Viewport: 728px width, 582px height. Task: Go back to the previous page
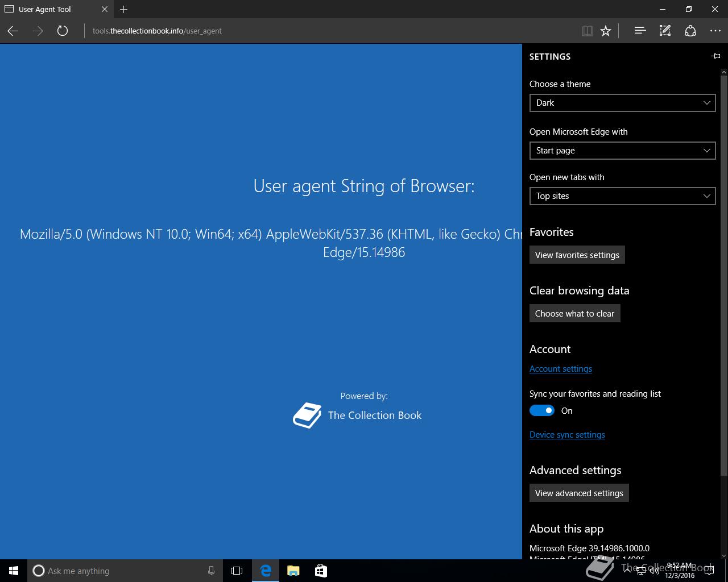tap(13, 31)
